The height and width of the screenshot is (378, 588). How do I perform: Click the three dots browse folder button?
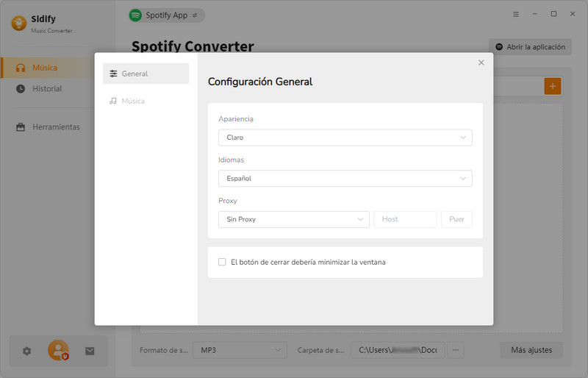coord(455,350)
